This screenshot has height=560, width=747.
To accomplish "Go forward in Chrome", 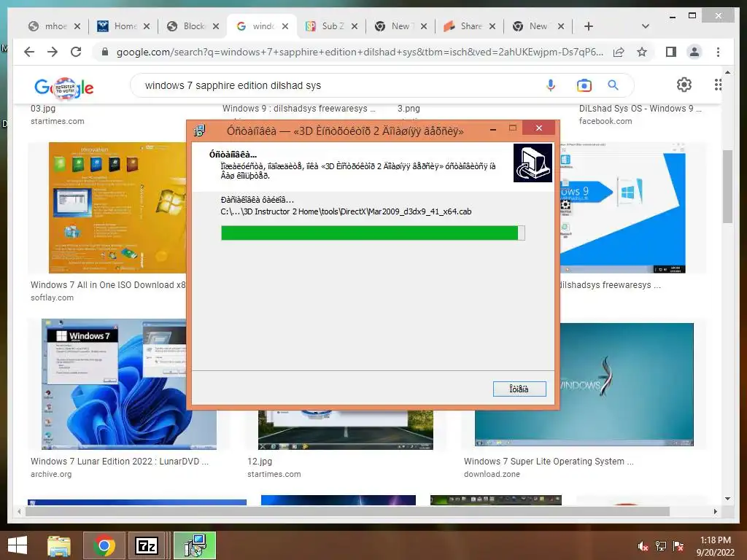I will pos(53,52).
